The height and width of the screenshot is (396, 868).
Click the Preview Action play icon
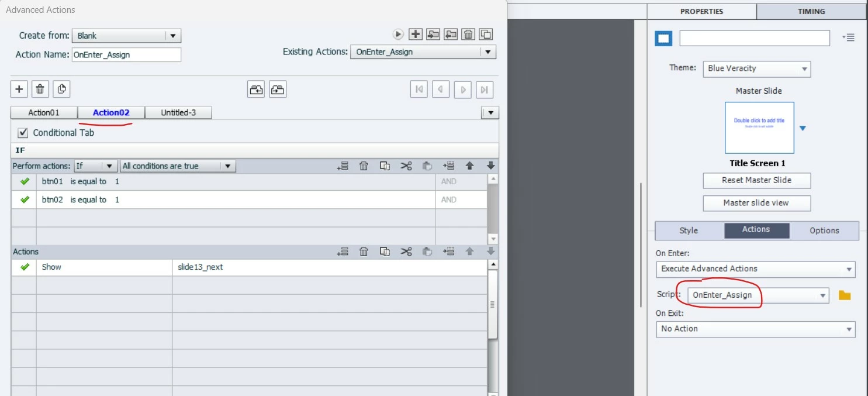(398, 34)
